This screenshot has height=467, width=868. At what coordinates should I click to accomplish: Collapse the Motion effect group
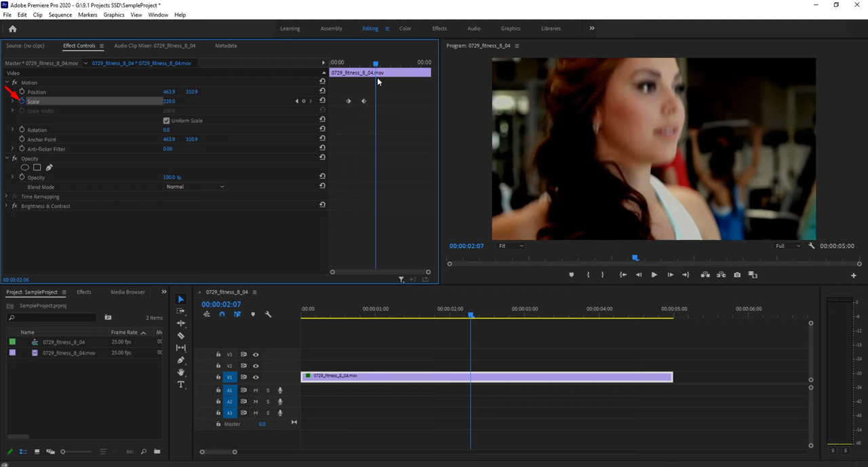(x=7, y=82)
